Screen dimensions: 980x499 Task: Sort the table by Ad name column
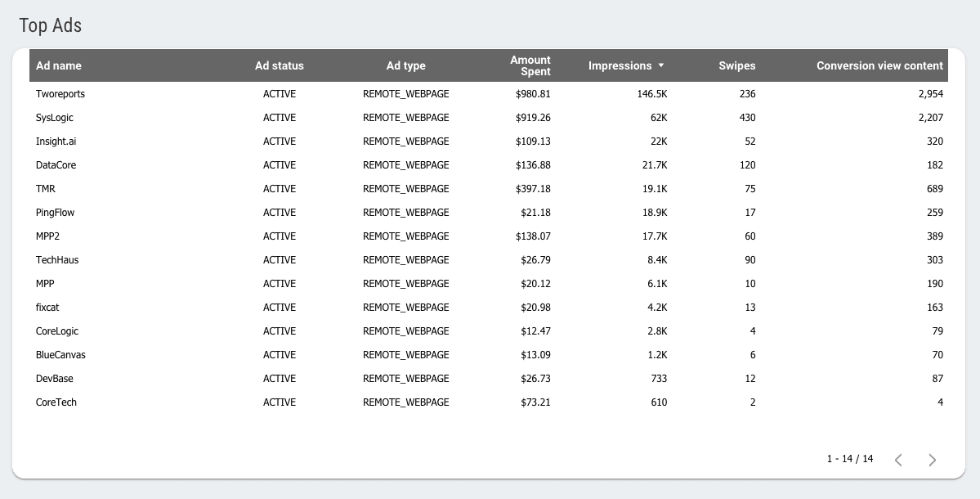58,65
